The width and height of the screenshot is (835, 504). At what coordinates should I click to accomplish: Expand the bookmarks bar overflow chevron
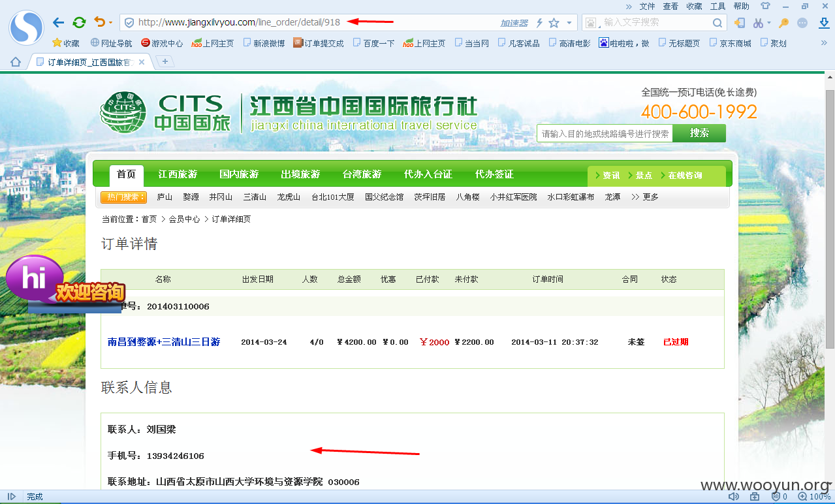(824, 43)
